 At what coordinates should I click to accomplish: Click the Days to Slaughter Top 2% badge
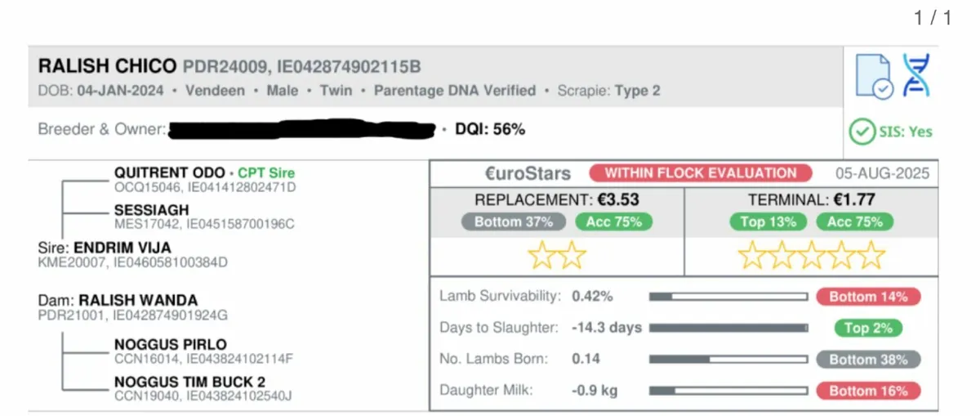[868, 328]
